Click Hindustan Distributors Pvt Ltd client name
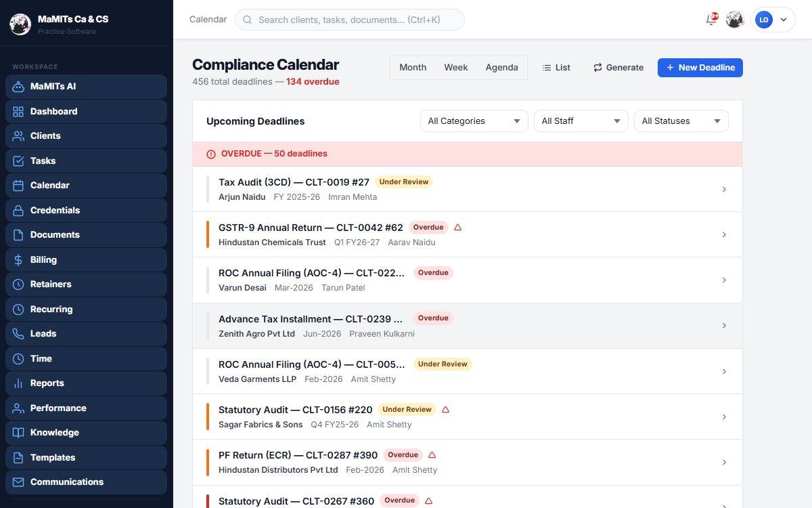The height and width of the screenshot is (508, 812). pyautogui.click(x=278, y=470)
